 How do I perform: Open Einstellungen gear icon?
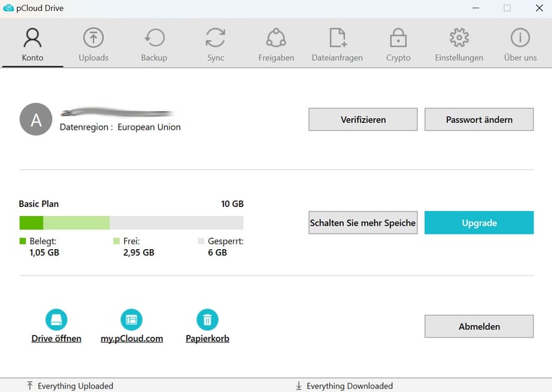tap(459, 38)
